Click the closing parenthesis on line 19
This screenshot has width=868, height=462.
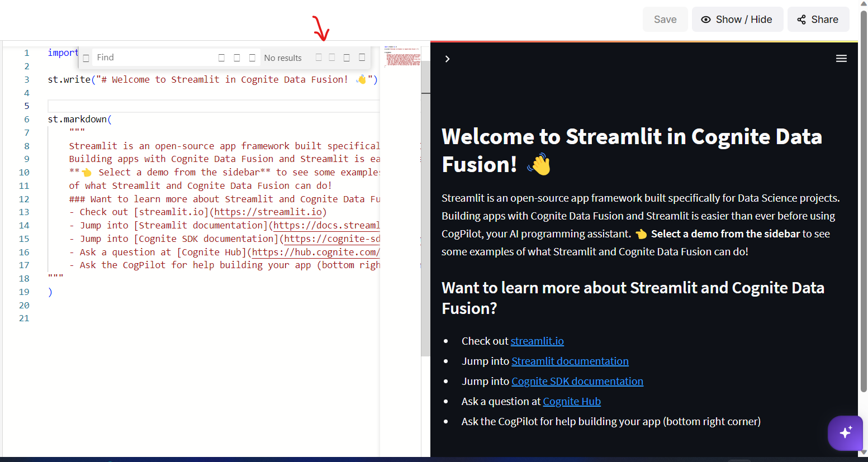click(x=50, y=292)
